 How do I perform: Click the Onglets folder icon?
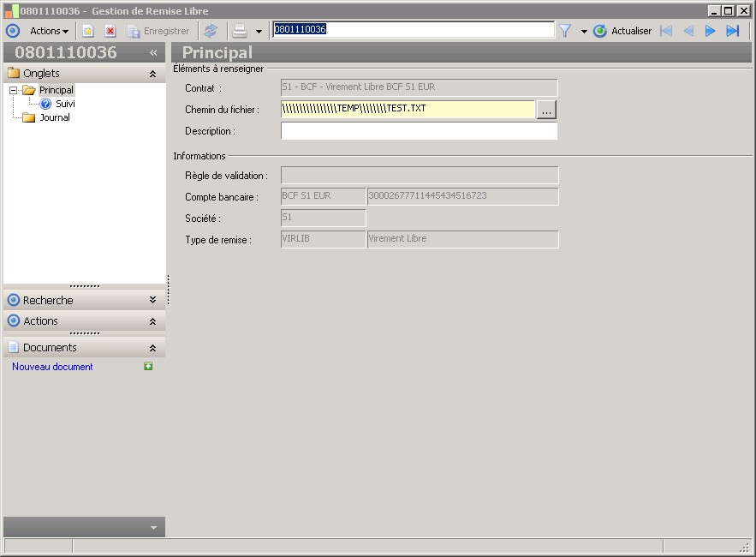14,73
